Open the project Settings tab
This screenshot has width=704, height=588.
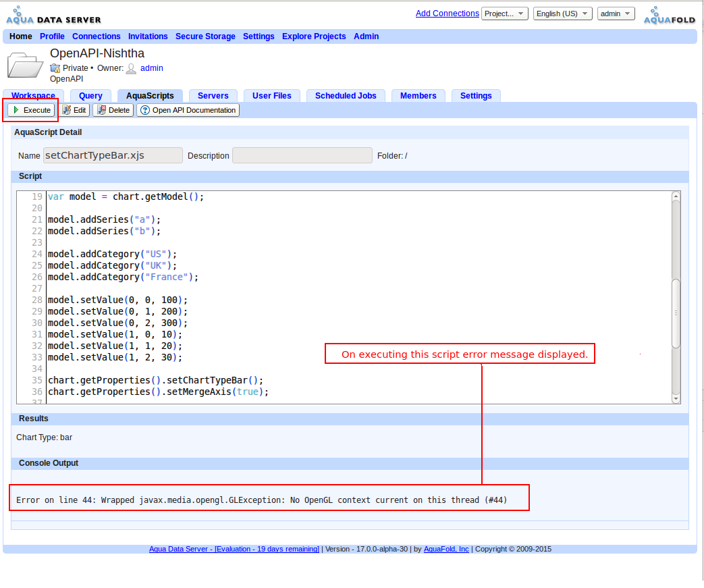pos(476,96)
